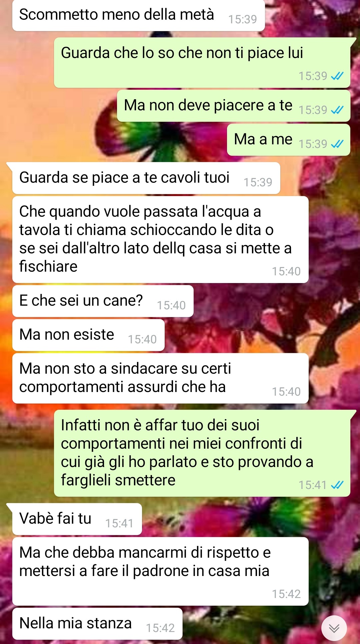Screen dimensions: 360x644
Task: Tap read ticks on 'Infatti non è affar tuo' message
Action: (x=337, y=485)
